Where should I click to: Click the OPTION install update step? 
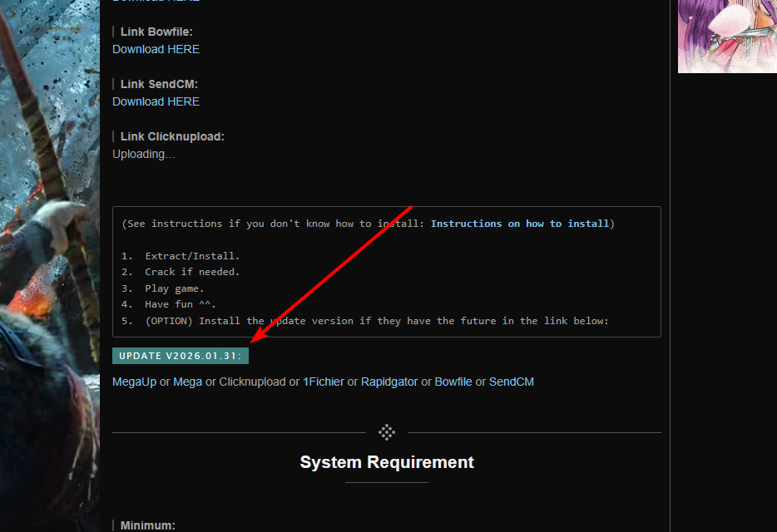point(377,321)
